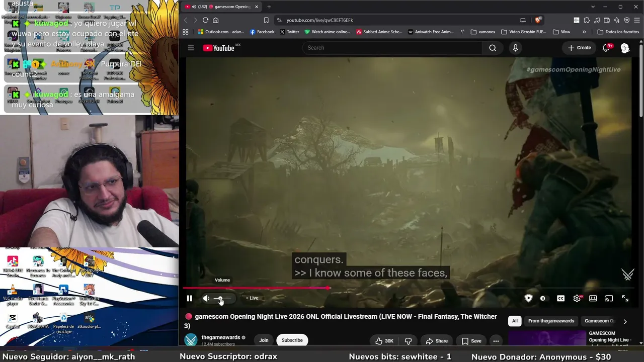Open the GAMESCOM Opening Night Live recommended thumbnail
This screenshot has height=362, width=644.
click(547, 338)
